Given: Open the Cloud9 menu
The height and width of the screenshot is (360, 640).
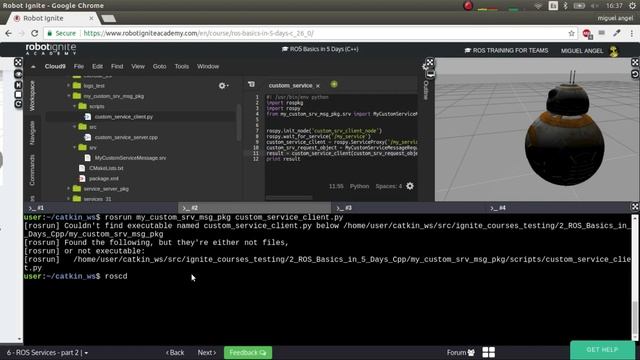Looking at the screenshot, I should click(x=55, y=67).
